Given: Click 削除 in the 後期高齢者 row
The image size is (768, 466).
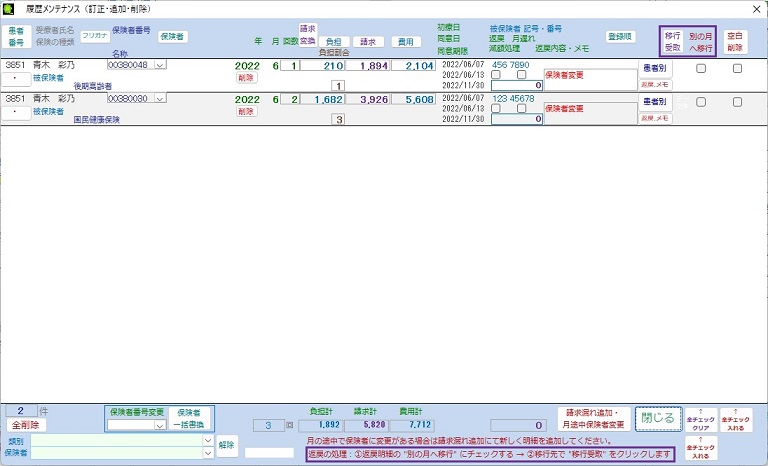Looking at the screenshot, I should [246, 77].
